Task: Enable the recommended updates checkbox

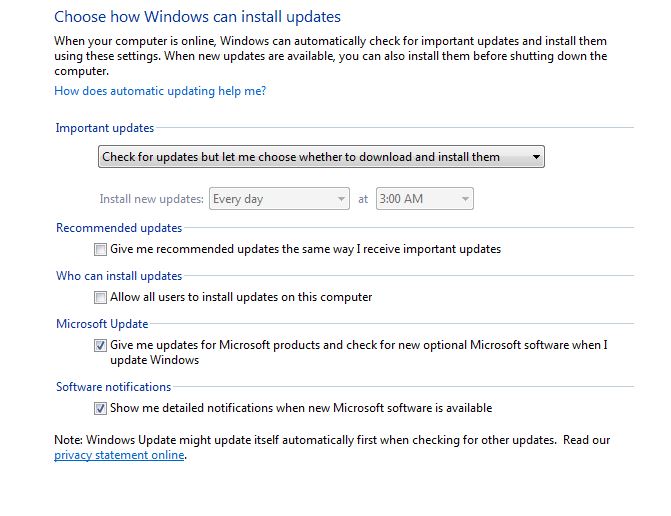Action: pos(100,249)
